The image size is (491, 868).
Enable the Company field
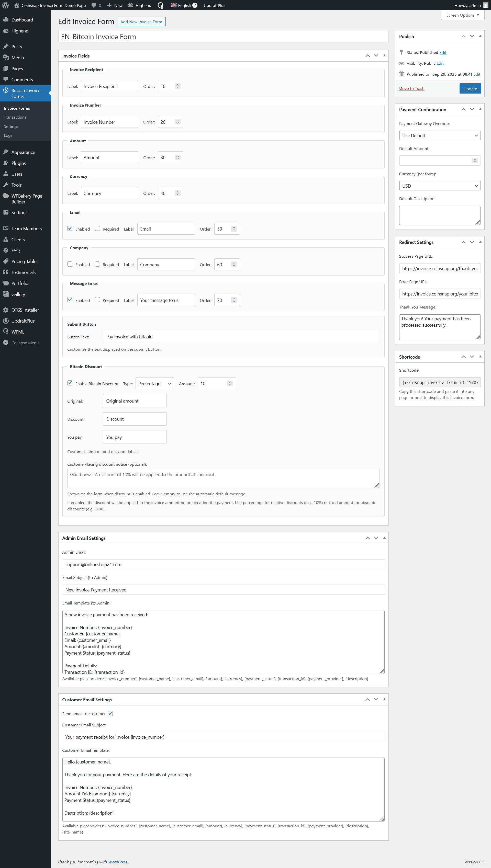[x=70, y=264]
